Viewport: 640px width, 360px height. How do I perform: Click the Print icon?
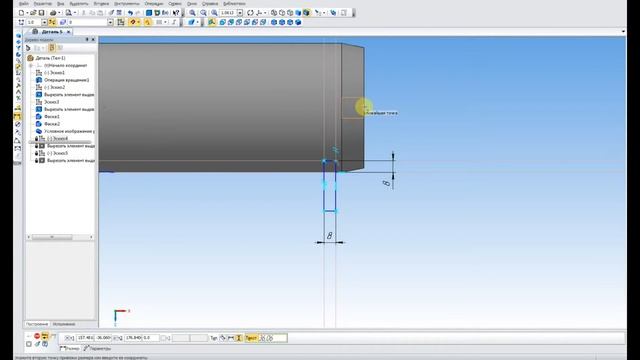53,13
